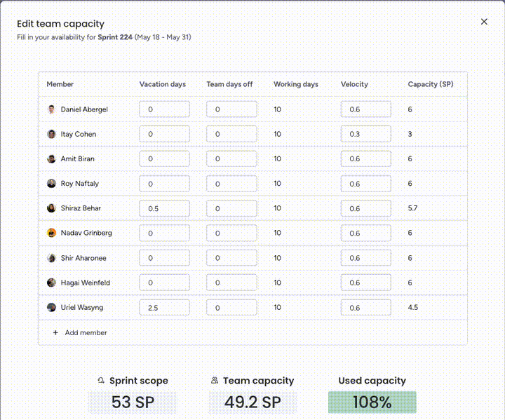Edit Amit Biran's velocity field
Screen dimensions: 505x420
tap(366, 158)
